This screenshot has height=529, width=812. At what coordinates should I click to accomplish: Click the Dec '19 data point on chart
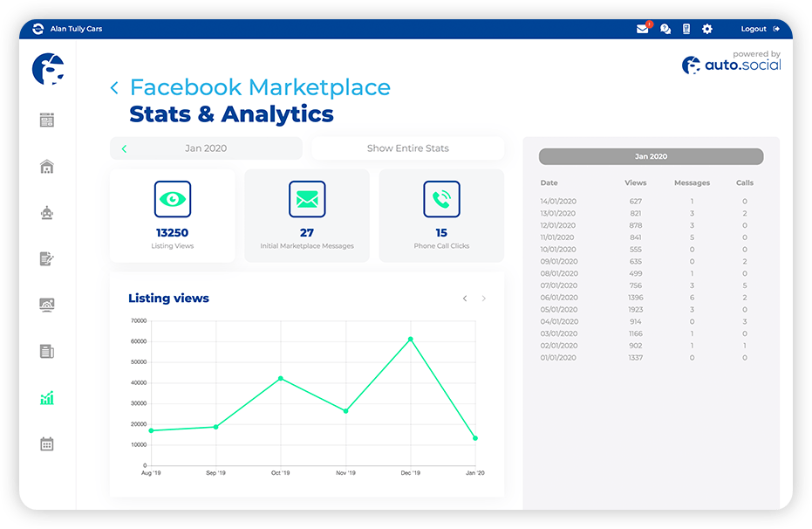click(411, 340)
